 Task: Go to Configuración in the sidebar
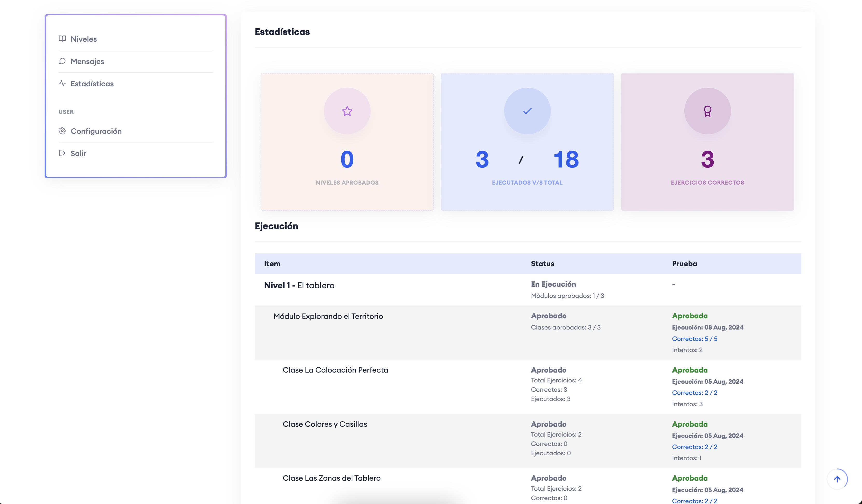click(x=96, y=131)
